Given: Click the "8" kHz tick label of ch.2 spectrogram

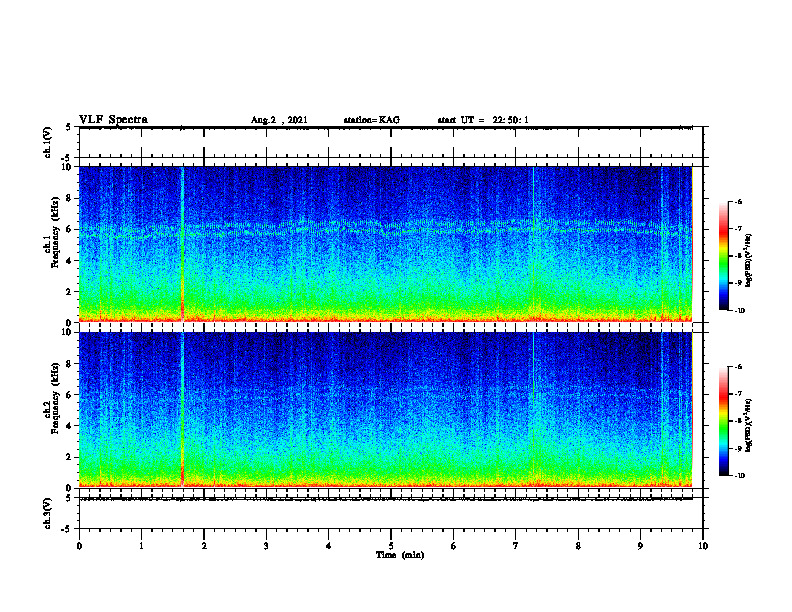Looking at the screenshot, I should point(70,364).
